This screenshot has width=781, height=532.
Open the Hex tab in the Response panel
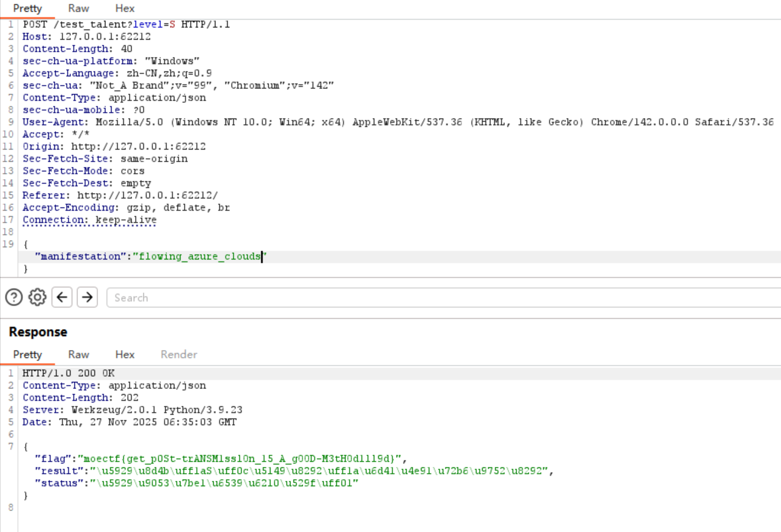click(125, 354)
